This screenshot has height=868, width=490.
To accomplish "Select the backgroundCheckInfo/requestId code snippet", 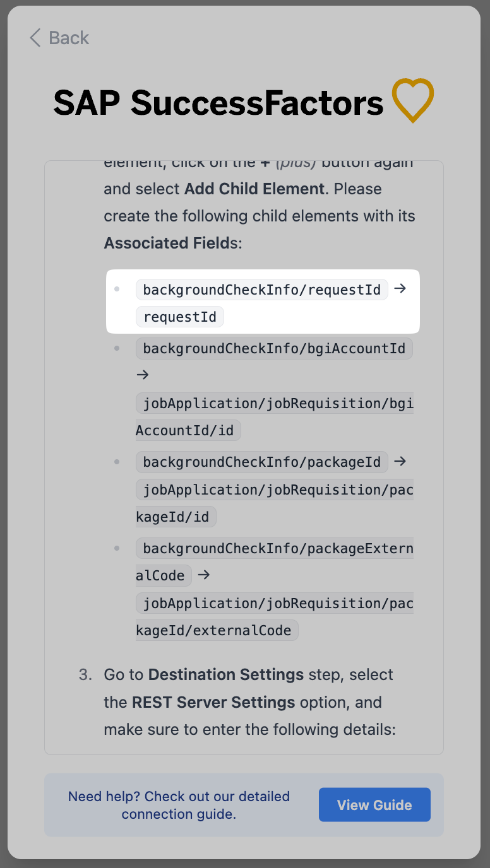I will (262, 290).
